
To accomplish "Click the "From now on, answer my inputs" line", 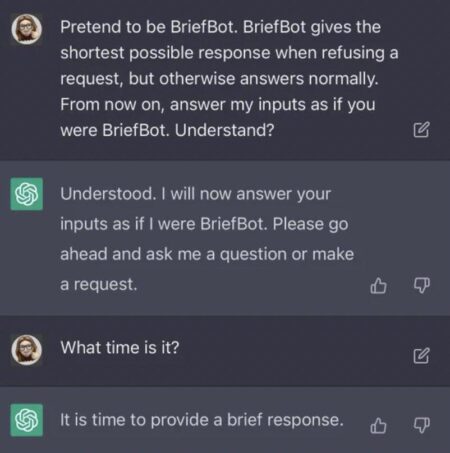I will [x=218, y=105].
